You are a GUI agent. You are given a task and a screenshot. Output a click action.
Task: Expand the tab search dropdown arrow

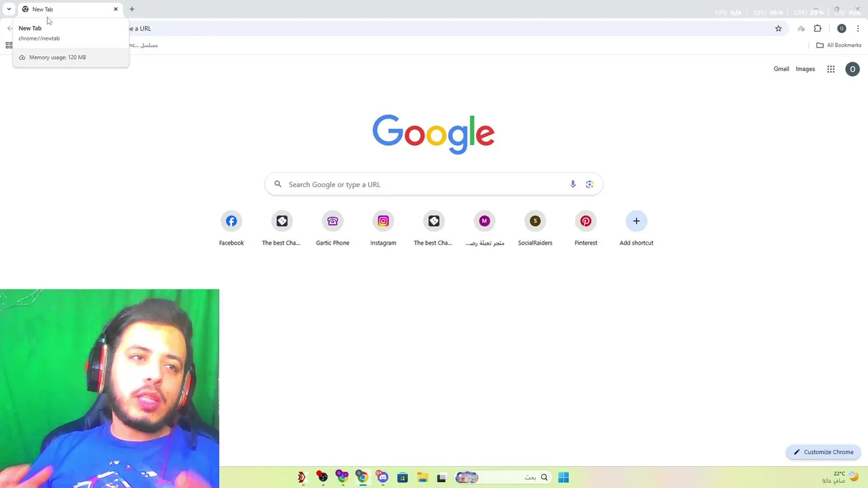point(9,9)
